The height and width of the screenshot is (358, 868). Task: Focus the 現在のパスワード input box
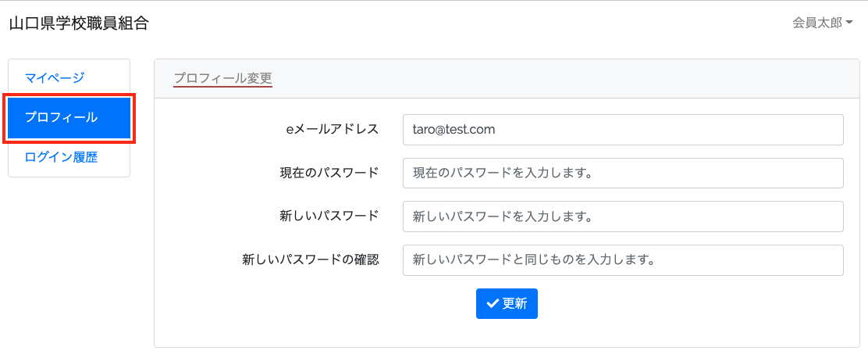click(622, 174)
